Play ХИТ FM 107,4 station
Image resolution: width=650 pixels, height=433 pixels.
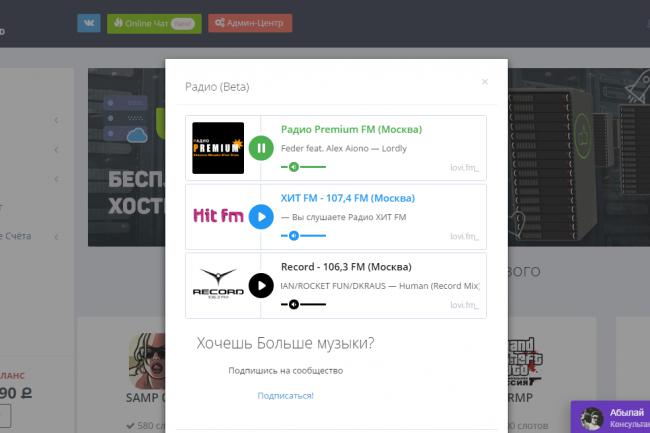click(261, 217)
